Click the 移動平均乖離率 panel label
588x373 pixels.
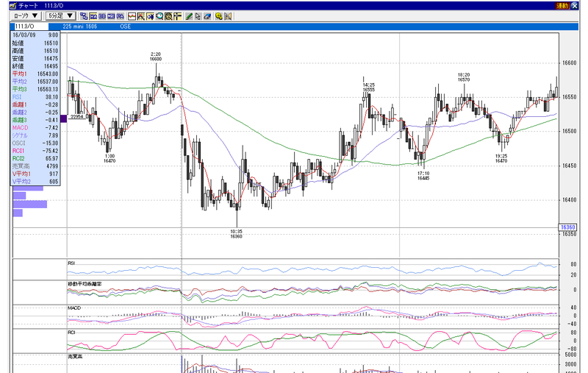pyautogui.click(x=83, y=284)
